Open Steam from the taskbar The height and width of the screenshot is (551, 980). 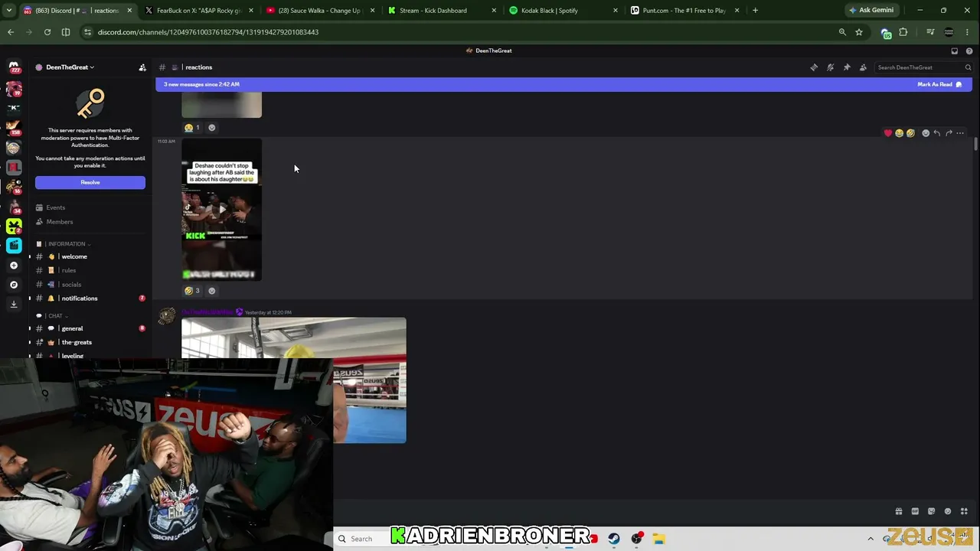(614, 539)
